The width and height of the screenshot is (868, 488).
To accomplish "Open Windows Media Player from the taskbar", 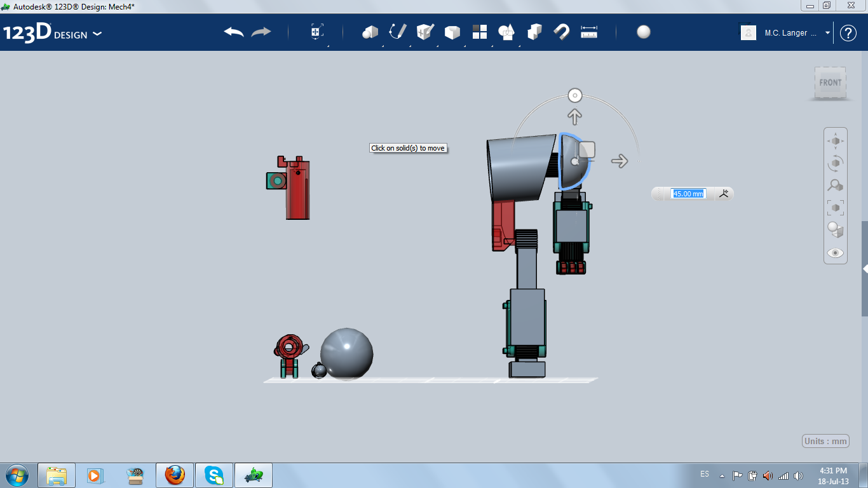I will tap(94, 475).
